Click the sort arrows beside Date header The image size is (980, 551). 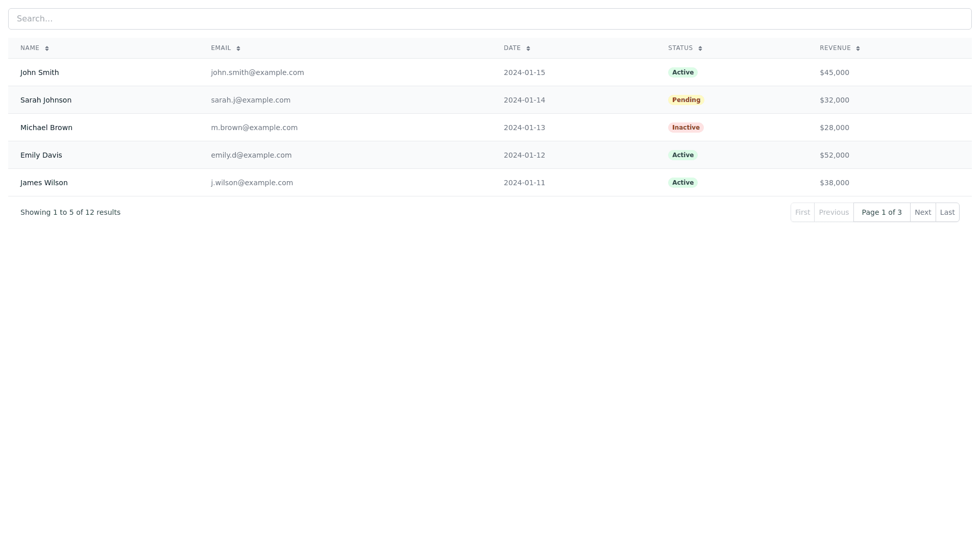[x=528, y=48]
